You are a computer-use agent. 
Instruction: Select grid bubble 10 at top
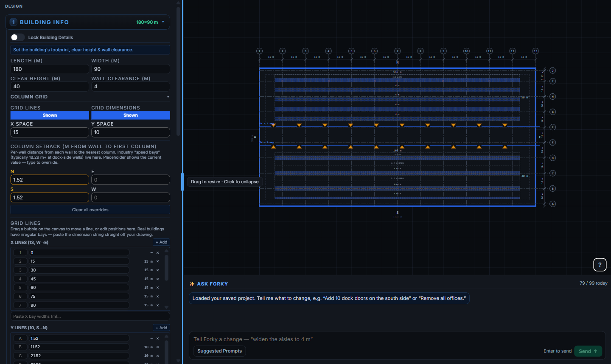466,51
